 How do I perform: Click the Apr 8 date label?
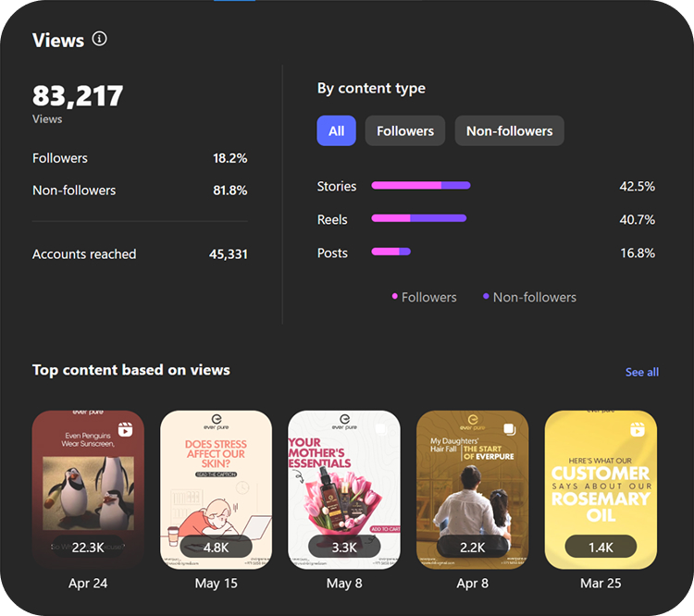472,584
